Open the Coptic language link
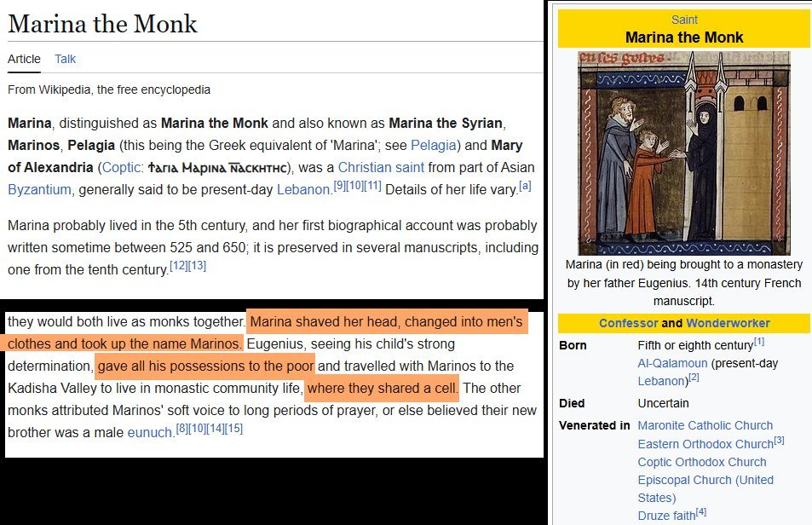 click(x=121, y=167)
